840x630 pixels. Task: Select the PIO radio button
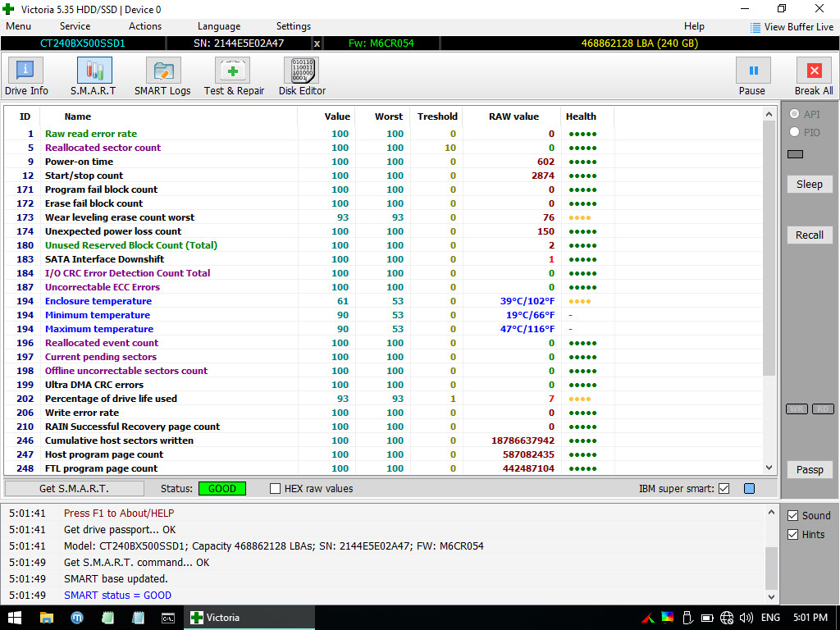tap(794, 132)
